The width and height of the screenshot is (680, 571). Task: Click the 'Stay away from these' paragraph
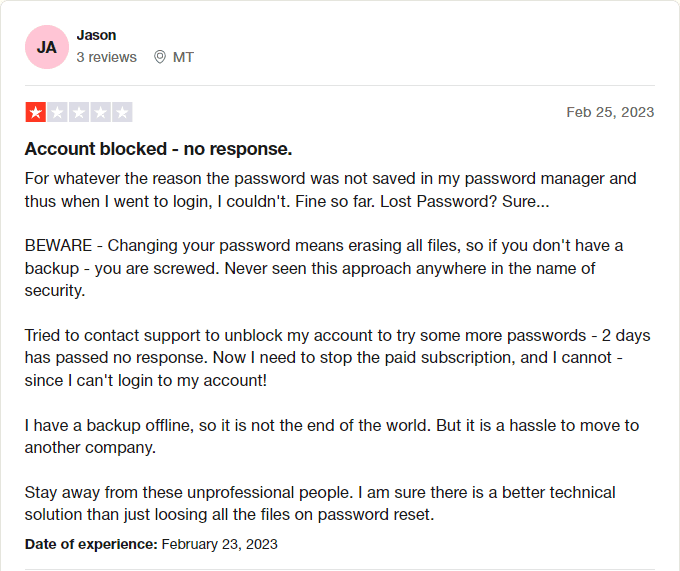pos(320,503)
